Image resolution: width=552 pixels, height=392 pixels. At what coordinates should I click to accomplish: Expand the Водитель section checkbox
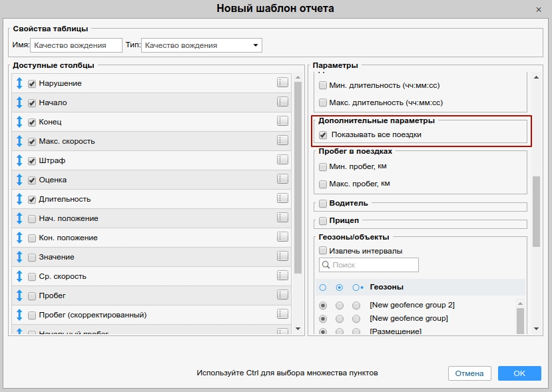point(323,204)
